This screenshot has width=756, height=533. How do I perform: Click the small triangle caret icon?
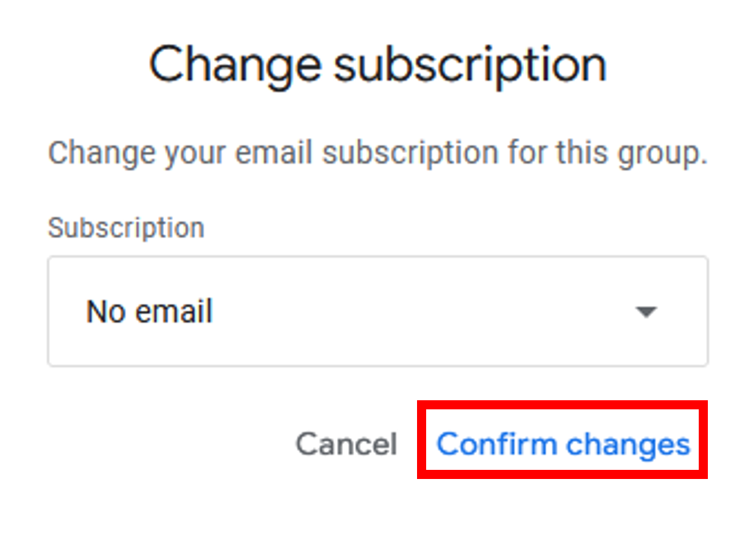(645, 312)
